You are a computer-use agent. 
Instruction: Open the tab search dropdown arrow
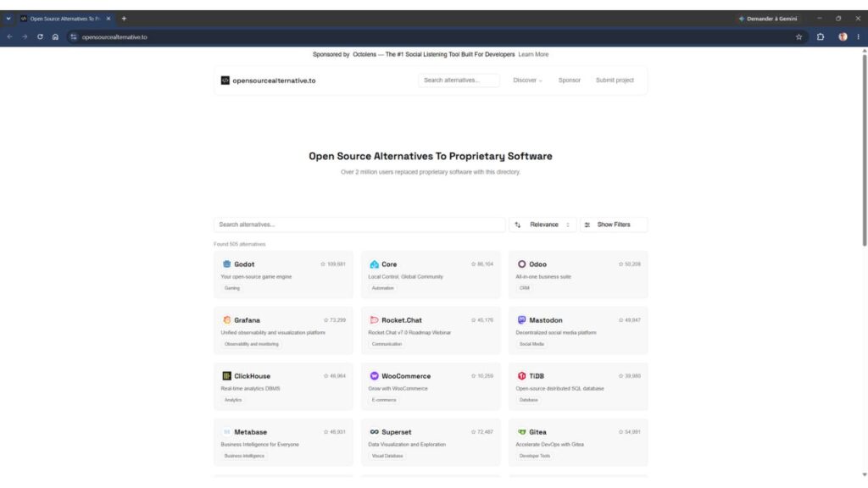[8, 19]
